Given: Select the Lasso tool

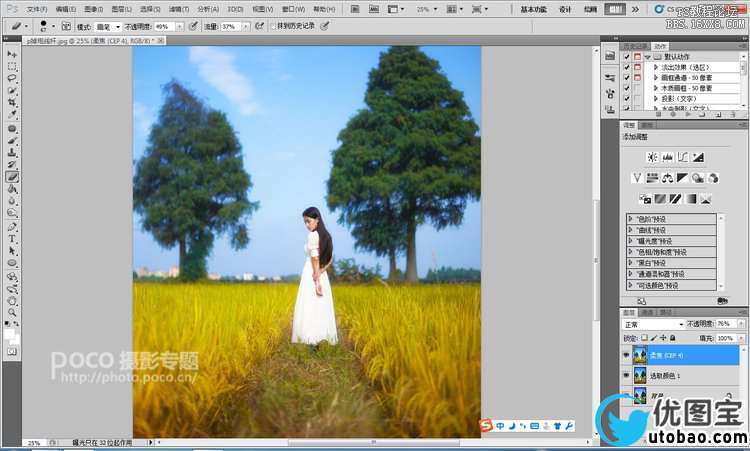Looking at the screenshot, I should pos(12,78).
